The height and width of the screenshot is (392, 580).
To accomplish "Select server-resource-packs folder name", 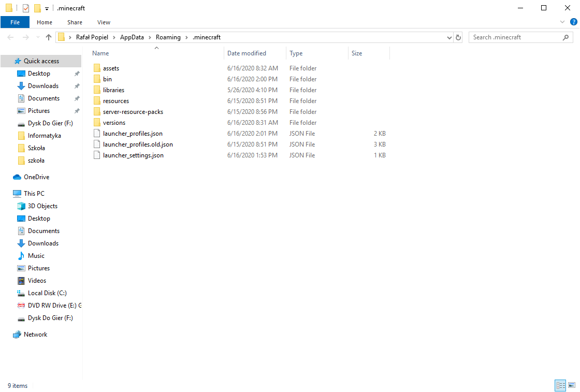I will click(x=133, y=112).
